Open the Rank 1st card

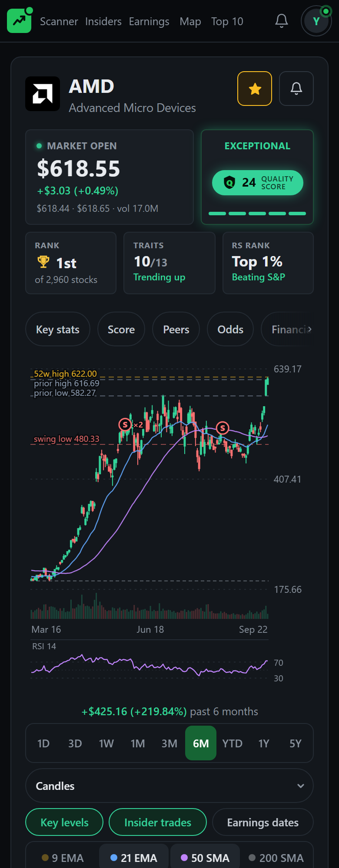pyautogui.click(x=71, y=263)
